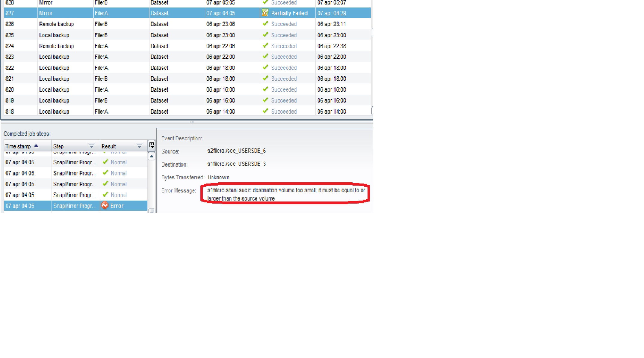Viewport: 644px width, 358px height.
Task: Click the Succeeded checkmark icon for job 824
Action: (x=265, y=46)
